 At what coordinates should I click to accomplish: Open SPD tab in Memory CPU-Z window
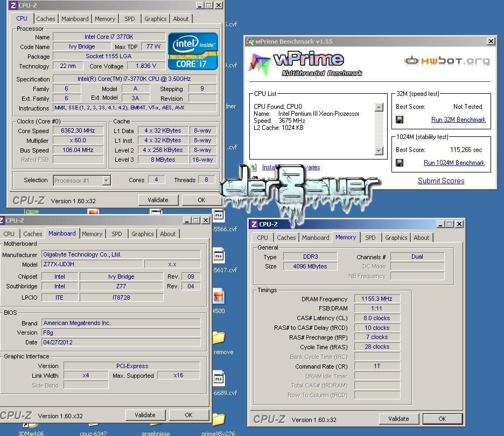tap(370, 238)
